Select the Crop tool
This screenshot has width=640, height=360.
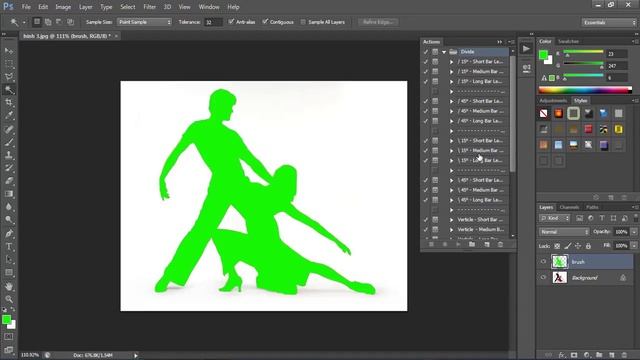click(9, 102)
